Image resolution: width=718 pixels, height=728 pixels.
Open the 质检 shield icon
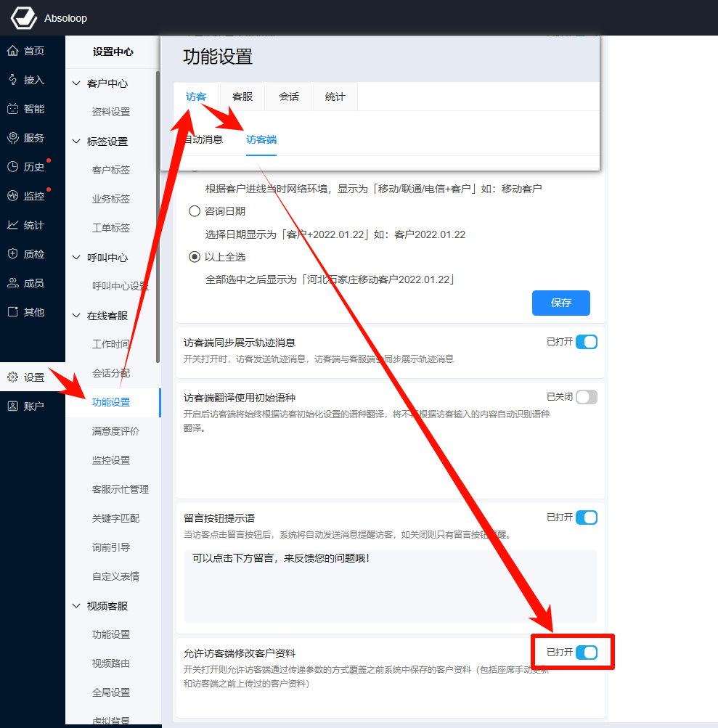[13, 254]
